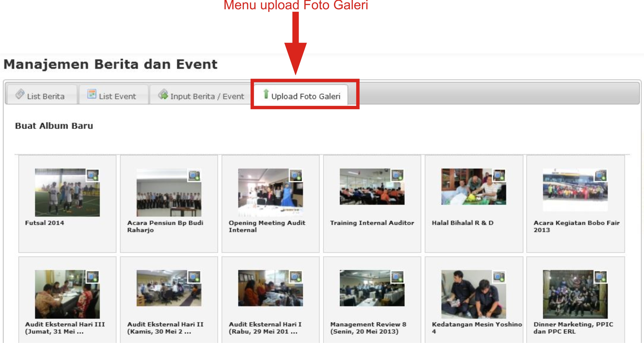The height and width of the screenshot is (343, 644).
Task: Click camera icon on Halal Bihalal album
Action: [499, 175]
